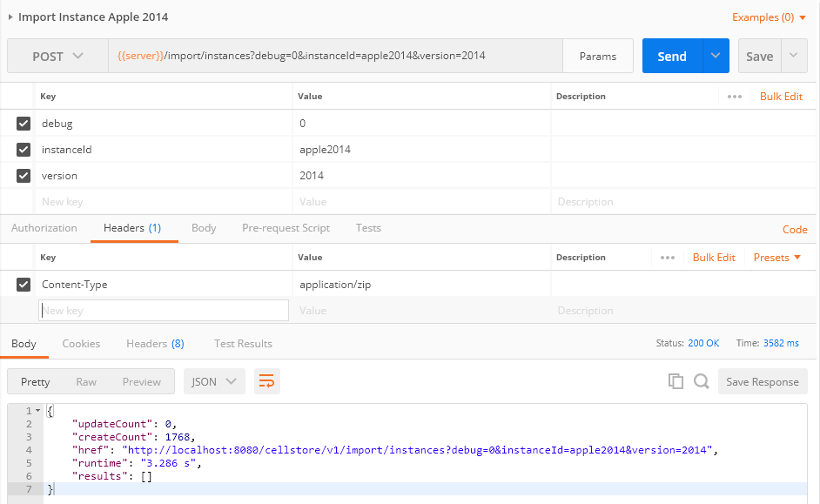Open the Code snippet link

tap(795, 230)
